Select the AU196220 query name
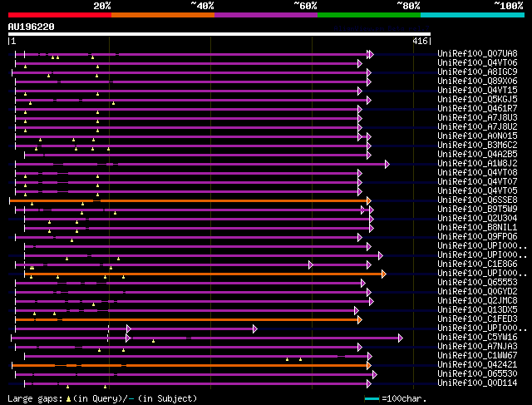Viewport: 532px width, 405px height. tap(32, 27)
